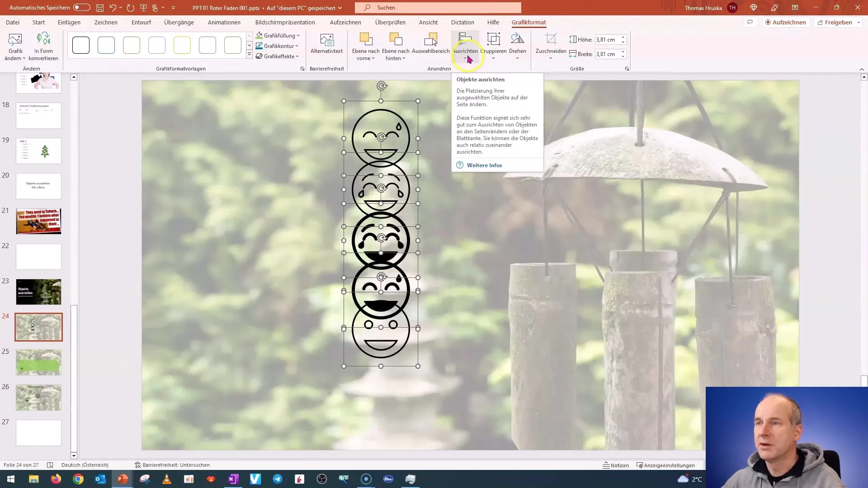The width and height of the screenshot is (868, 488).
Task: Click the Höhe input field
Action: click(607, 40)
